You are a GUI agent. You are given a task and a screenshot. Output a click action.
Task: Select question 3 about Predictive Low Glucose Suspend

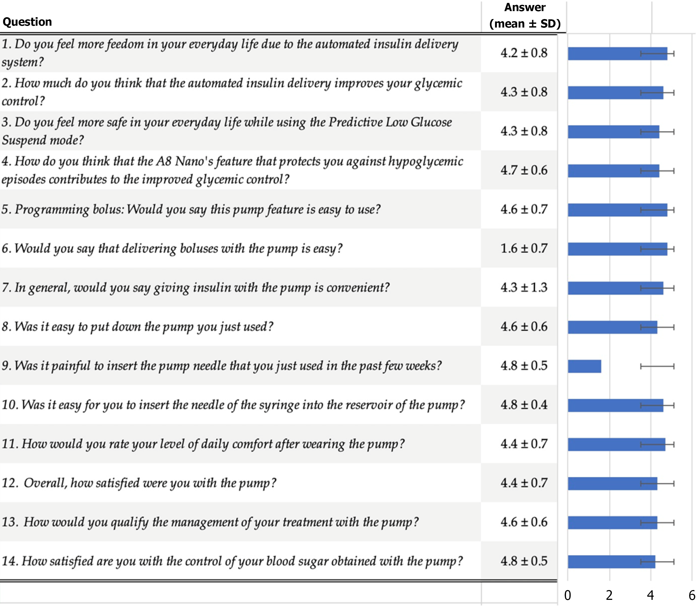(x=227, y=131)
